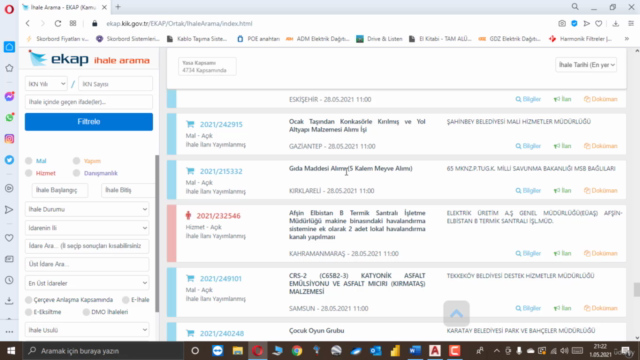Viewport: 640px width, 360px height.
Task: Click the Üst İdare Ara field
Action: pyautogui.click(x=87, y=264)
